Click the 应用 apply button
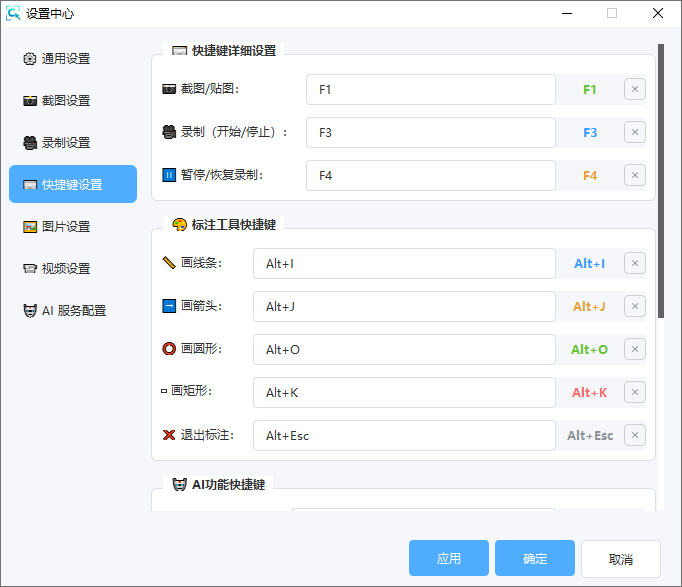Screen dimensions: 682x587 (448, 558)
